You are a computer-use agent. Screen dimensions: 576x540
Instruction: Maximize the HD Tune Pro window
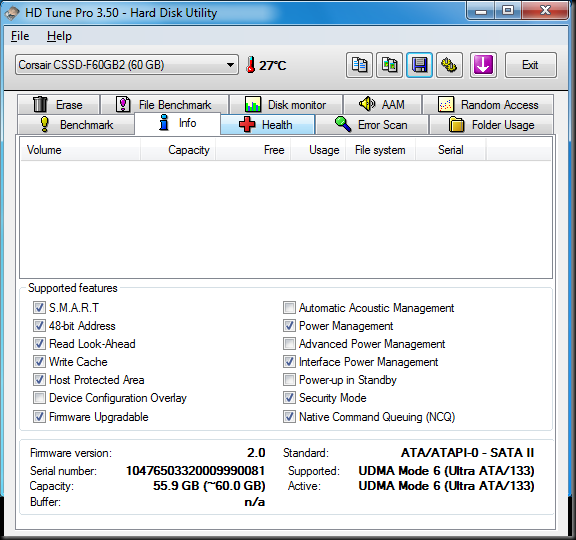tap(508, 11)
